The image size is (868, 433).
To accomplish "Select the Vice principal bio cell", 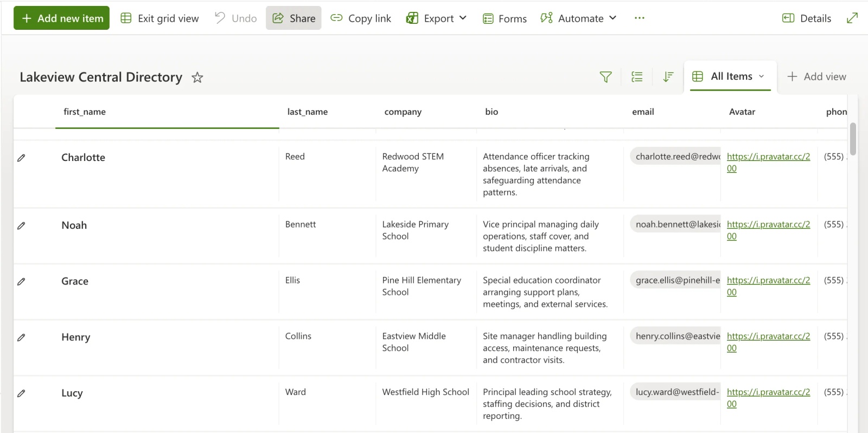I will [550, 236].
